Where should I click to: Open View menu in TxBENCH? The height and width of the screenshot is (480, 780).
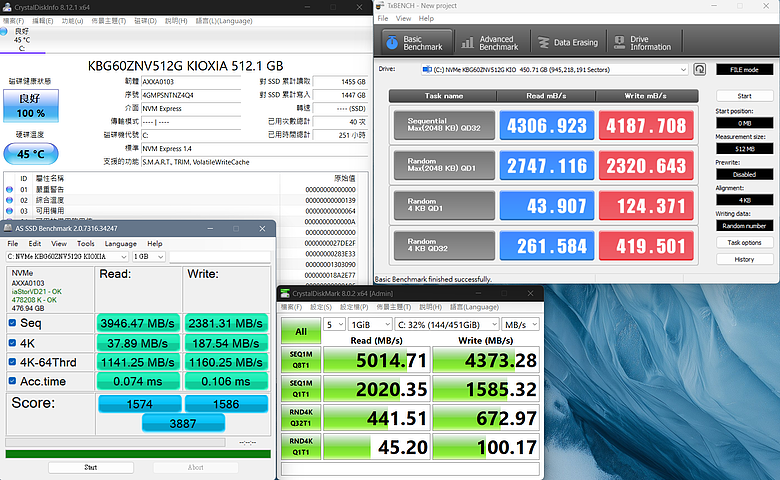click(x=403, y=18)
